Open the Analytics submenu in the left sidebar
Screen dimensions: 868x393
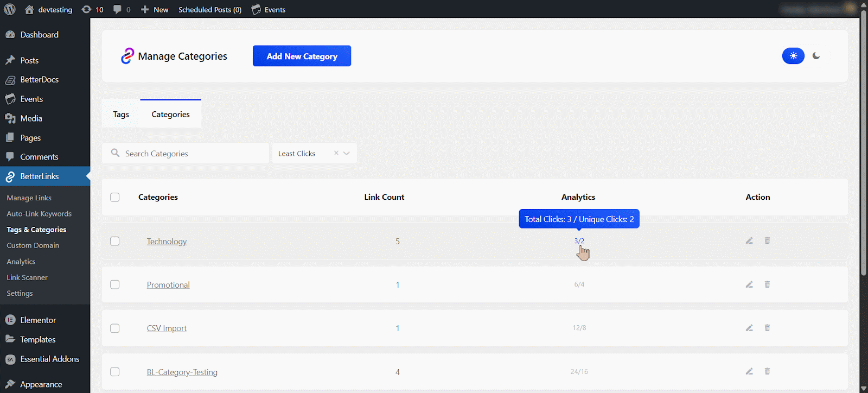(x=21, y=262)
